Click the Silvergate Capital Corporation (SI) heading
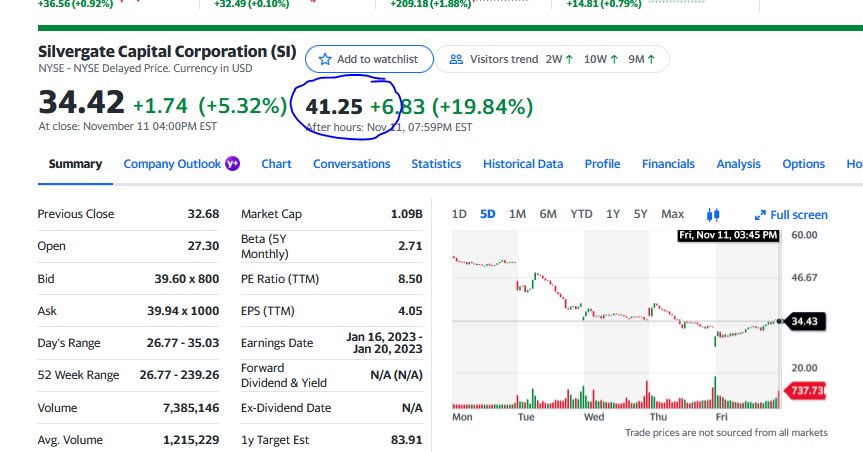The height and width of the screenshot is (452, 863). (x=167, y=52)
